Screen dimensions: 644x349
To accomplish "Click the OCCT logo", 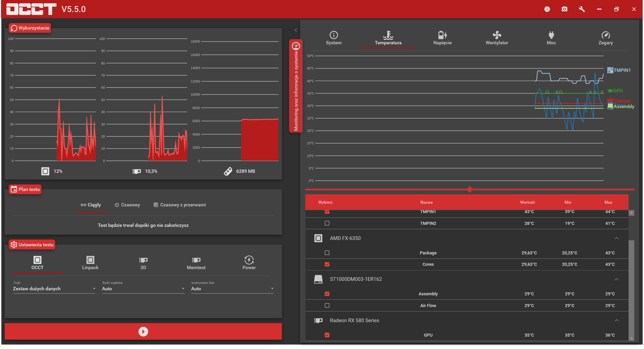I will pyautogui.click(x=31, y=9).
